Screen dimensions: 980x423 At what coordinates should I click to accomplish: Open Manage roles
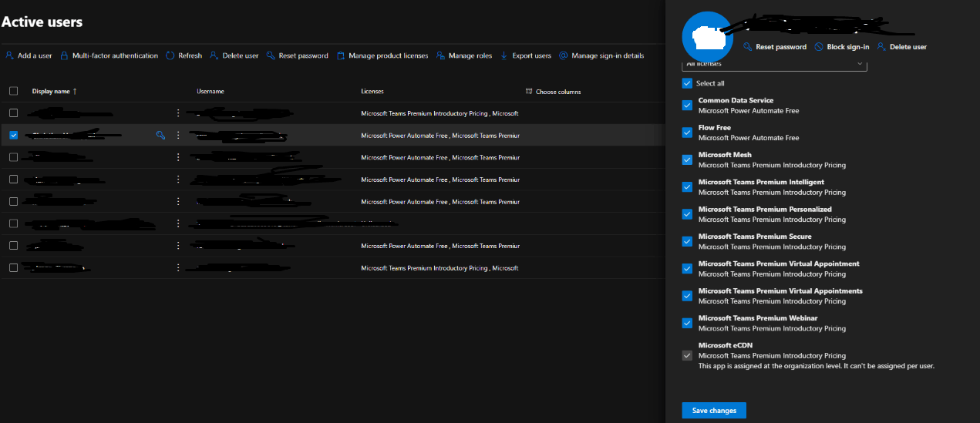[464, 55]
